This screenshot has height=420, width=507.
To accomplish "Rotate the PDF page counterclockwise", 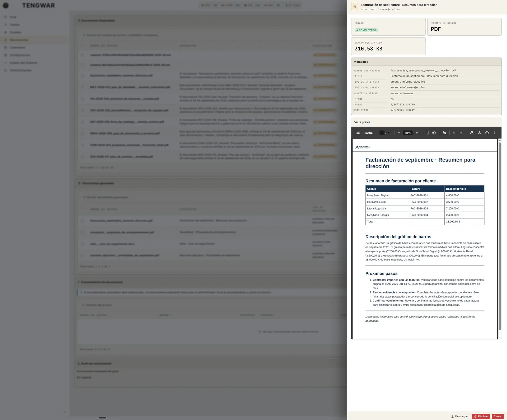I will pyautogui.click(x=434, y=133).
